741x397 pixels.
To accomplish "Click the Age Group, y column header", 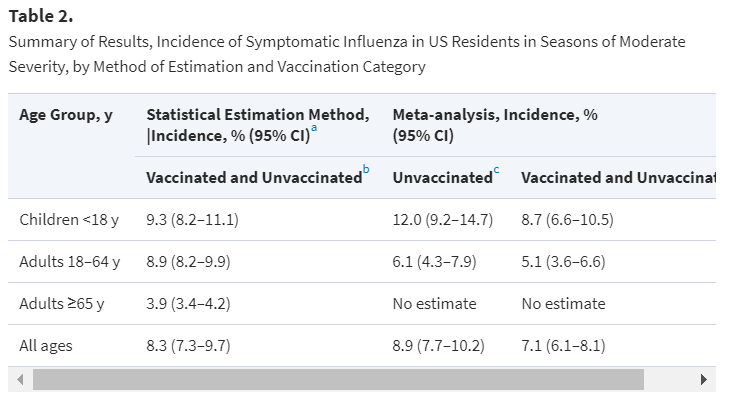I will tap(66, 115).
